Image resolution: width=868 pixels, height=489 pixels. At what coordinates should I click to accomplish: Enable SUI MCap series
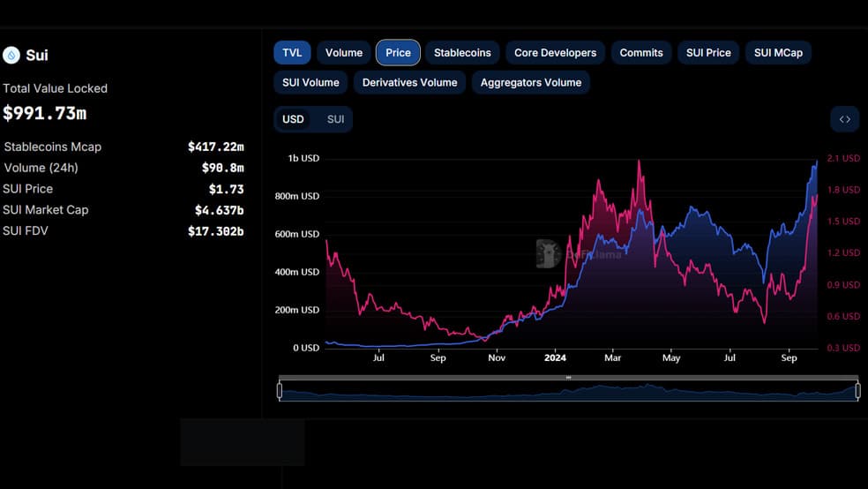point(778,53)
